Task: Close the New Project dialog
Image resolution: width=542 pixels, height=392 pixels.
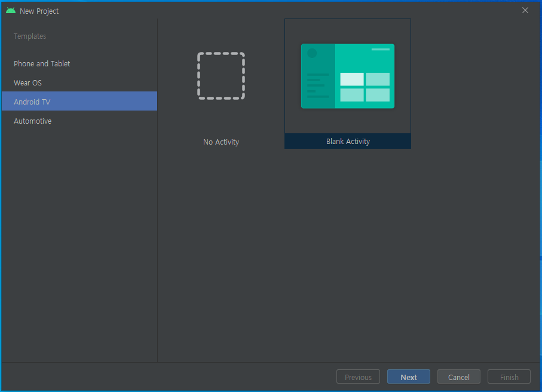Action: [525, 10]
